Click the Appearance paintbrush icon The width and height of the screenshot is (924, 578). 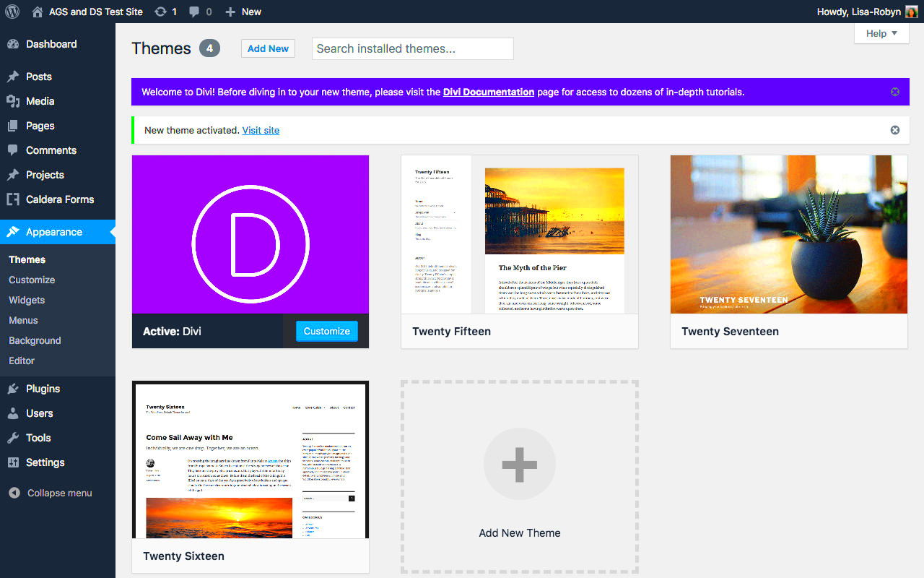tap(13, 232)
